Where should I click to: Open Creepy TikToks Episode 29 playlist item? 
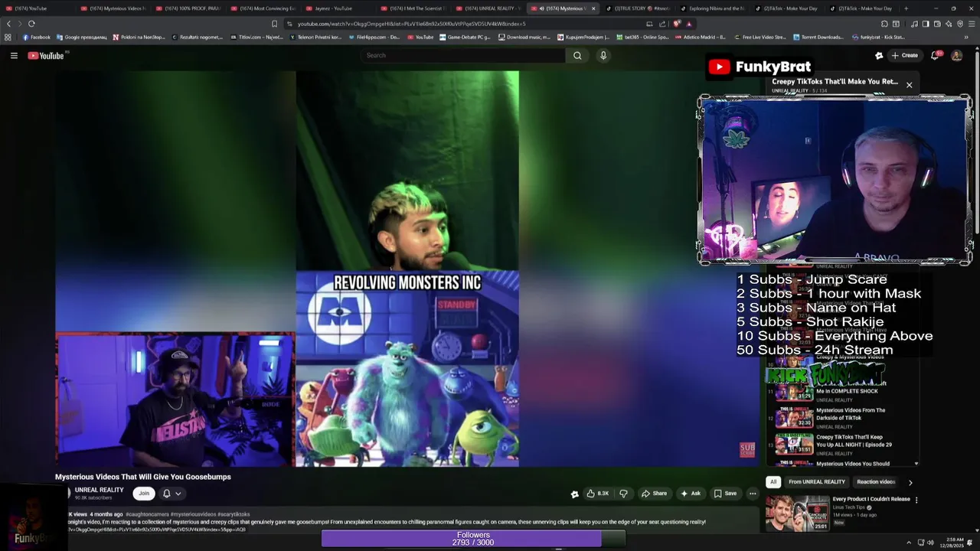[x=842, y=445]
